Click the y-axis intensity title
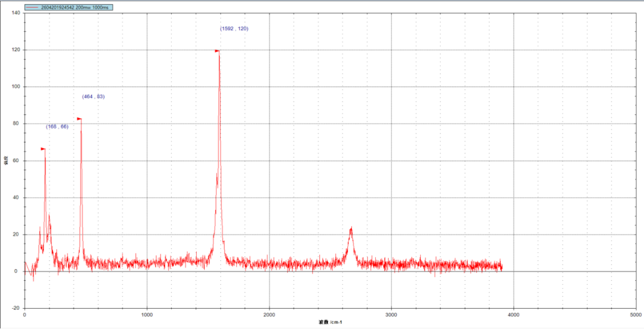Image resolution: width=644 pixels, height=329 pixels. (x=6, y=160)
